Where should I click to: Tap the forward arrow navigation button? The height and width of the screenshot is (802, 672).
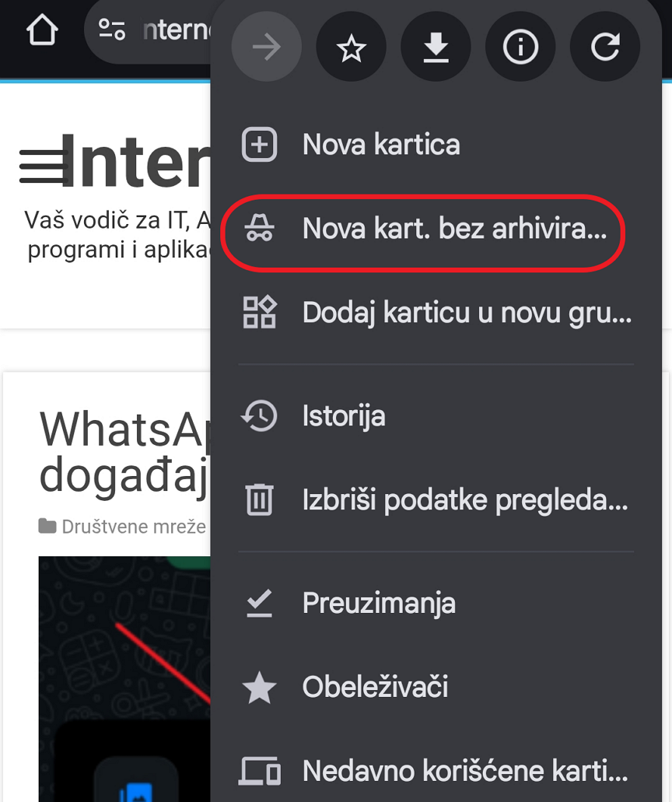point(267,47)
